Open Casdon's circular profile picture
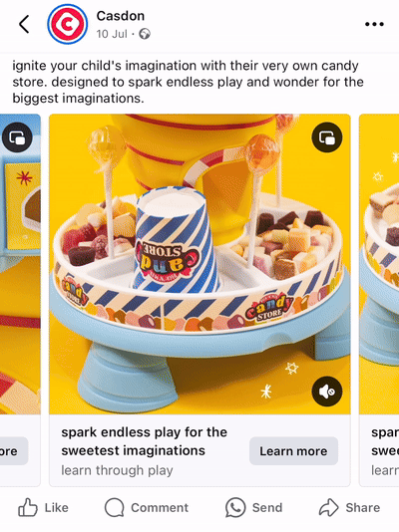Screen dimensions: 399x532 pyautogui.click(x=67, y=24)
